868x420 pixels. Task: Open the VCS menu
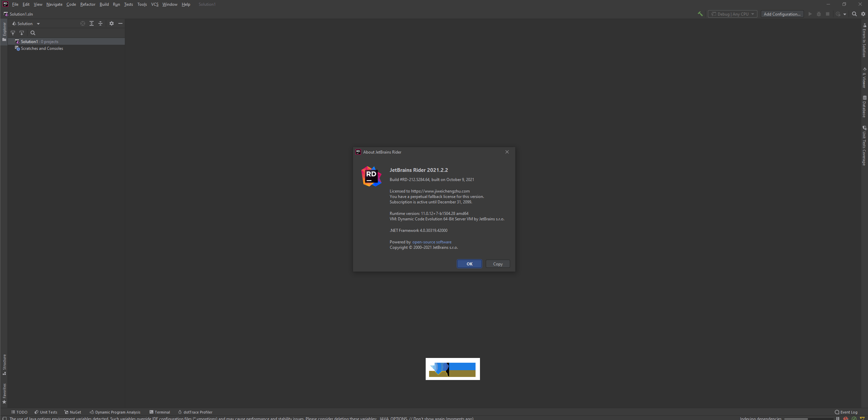155,4
